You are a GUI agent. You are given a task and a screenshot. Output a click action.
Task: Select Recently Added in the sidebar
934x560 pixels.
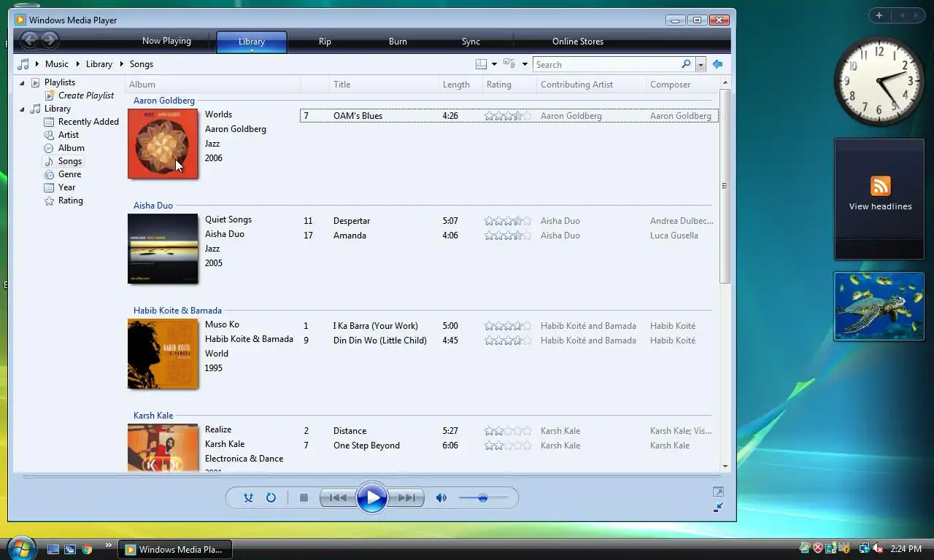88,122
